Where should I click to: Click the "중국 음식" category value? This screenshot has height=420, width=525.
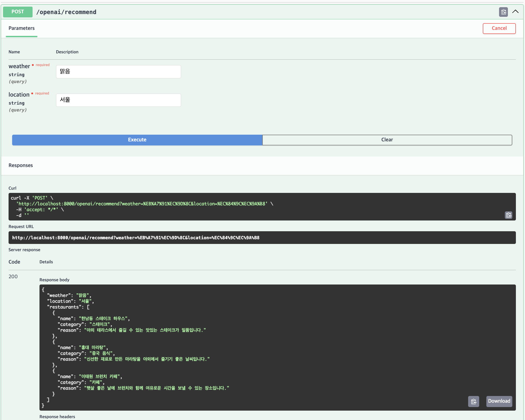click(101, 353)
